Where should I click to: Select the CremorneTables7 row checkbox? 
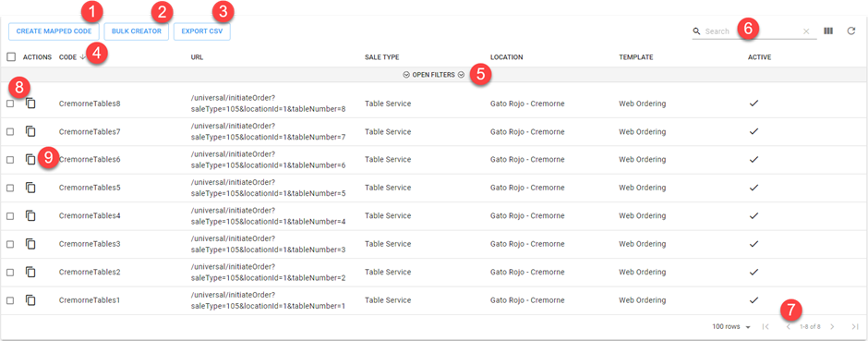pos(10,132)
